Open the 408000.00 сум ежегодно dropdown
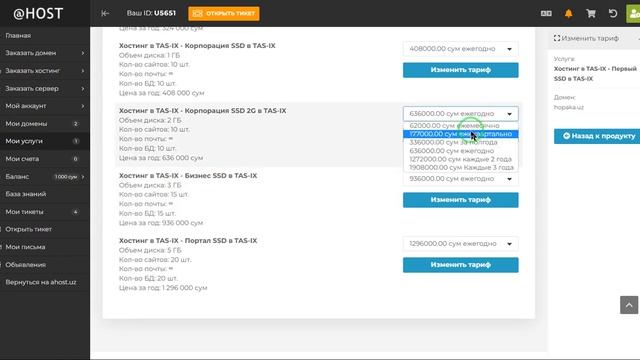Image resolution: width=640 pixels, height=360 pixels. click(x=460, y=49)
